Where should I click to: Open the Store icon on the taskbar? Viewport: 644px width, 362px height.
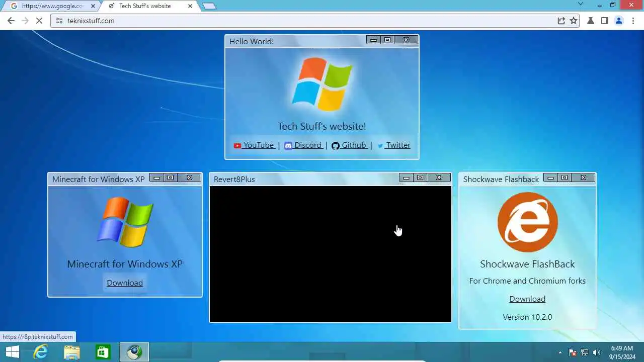point(103,352)
